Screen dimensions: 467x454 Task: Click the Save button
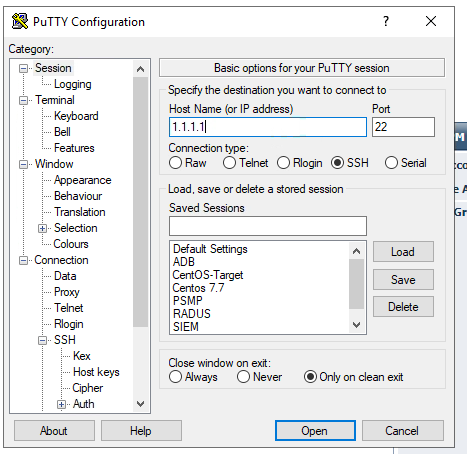[403, 280]
